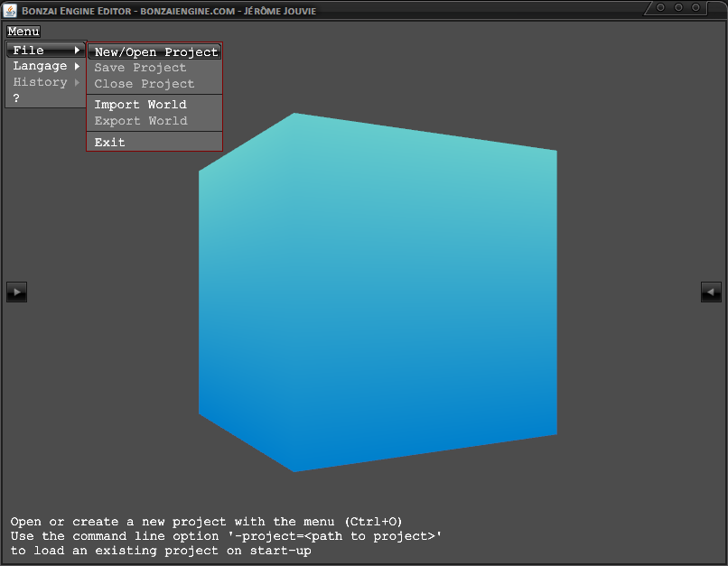The image size is (728, 566).
Task: Click the Menu label at top left
Action: (x=23, y=32)
